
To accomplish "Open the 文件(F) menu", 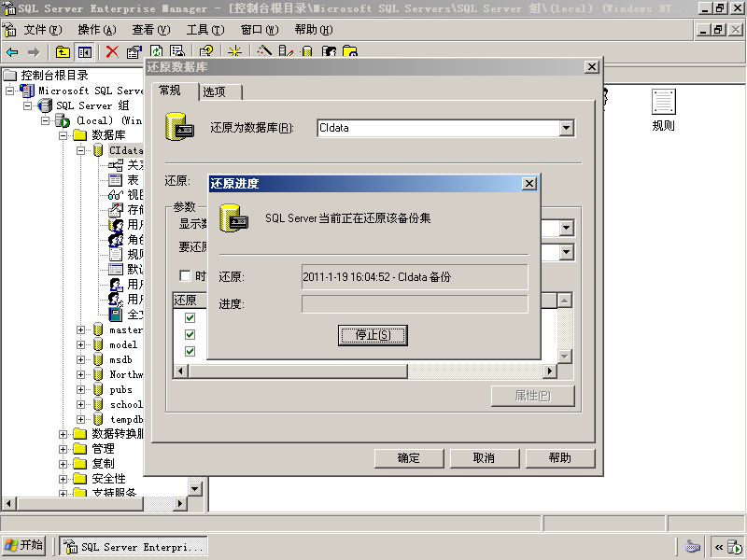I will [x=43, y=30].
